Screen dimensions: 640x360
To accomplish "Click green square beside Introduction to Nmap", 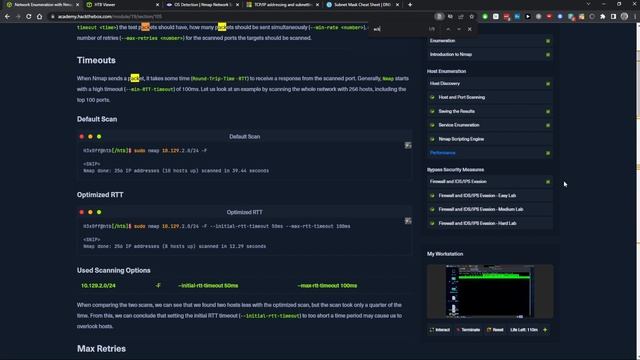I will tap(548, 55).
